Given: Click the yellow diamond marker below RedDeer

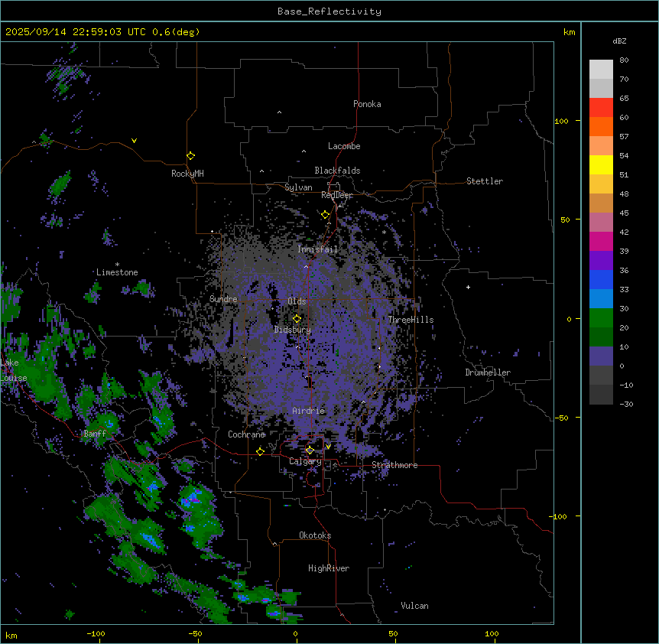Looking at the screenshot, I should pyautogui.click(x=325, y=215).
